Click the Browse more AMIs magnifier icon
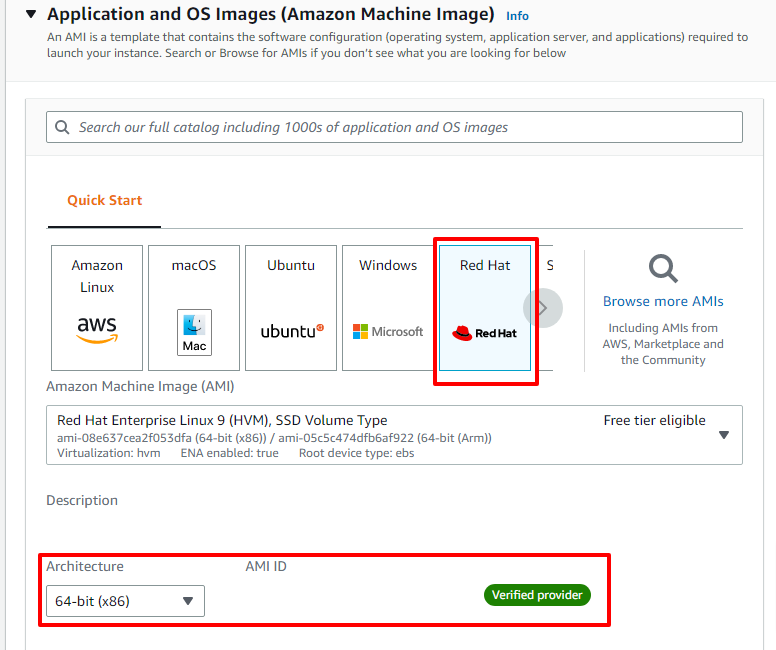The width and height of the screenshot is (776, 650). tap(663, 268)
